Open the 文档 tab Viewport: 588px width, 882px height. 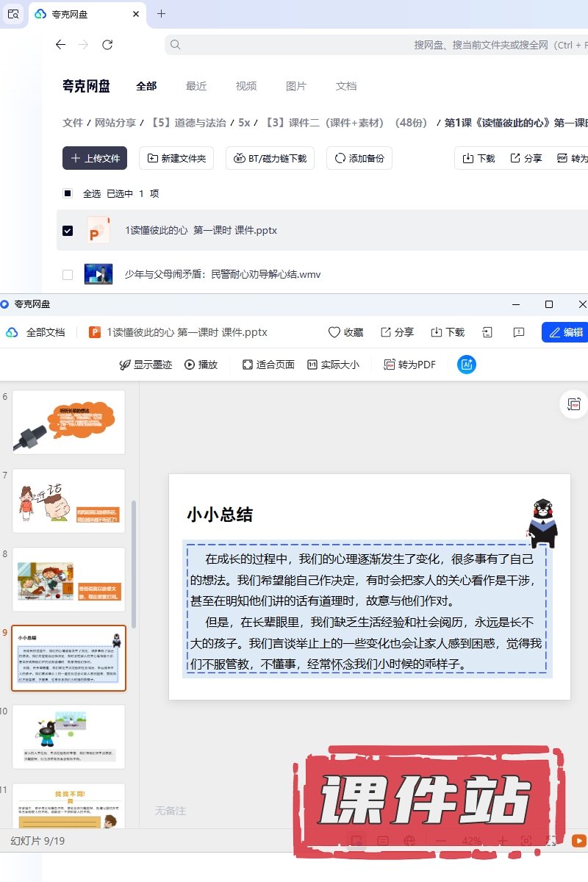coord(346,86)
